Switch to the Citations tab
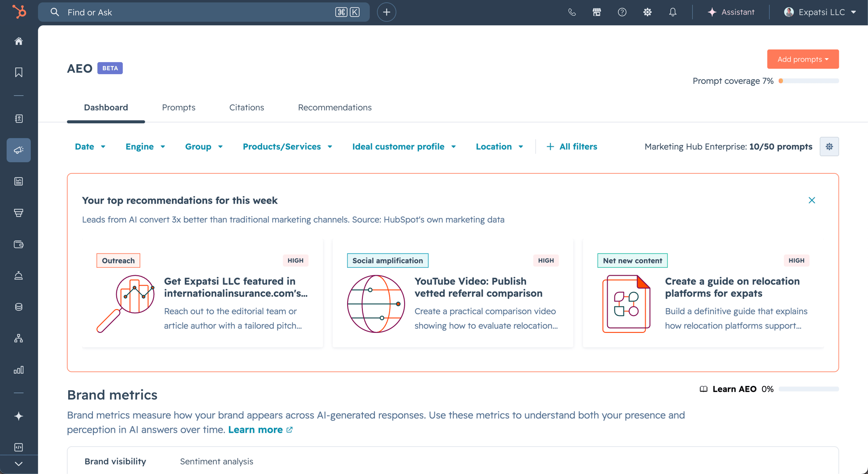The height and width of the screenshot is (474, 868). pyautogui.click(x=247, y=108)
